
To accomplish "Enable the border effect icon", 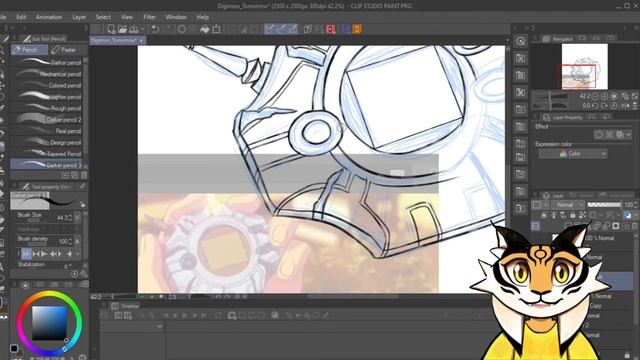I will [x=599, y=134].
